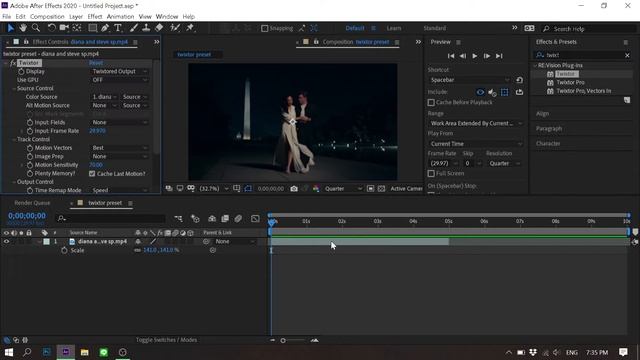This screenshot has width=640, height=360.
Task: Switch to Learn workspace
Action: [x=394, y=28]
